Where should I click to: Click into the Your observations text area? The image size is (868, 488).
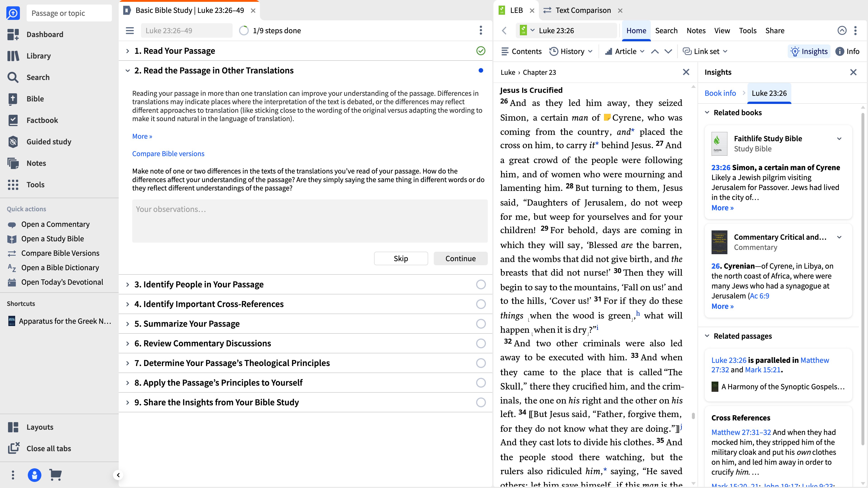pyautogui.click(x=310, y=221)
